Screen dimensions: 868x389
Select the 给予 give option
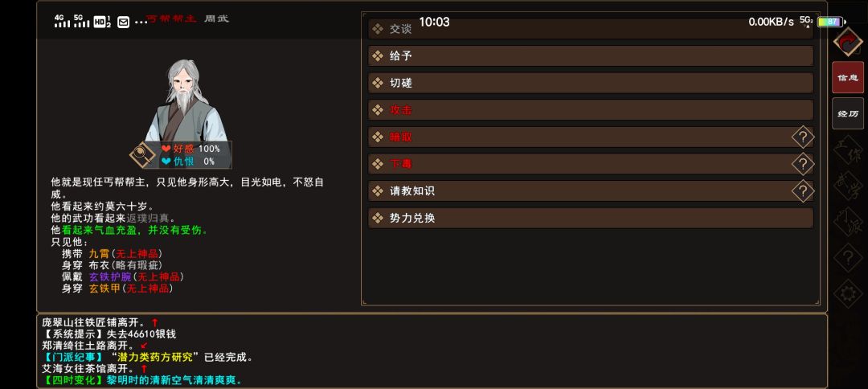(591, 56)
